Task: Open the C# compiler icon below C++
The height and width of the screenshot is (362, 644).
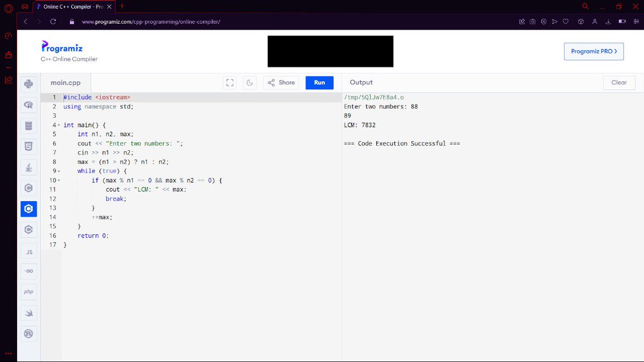Action: click(29, 230)
